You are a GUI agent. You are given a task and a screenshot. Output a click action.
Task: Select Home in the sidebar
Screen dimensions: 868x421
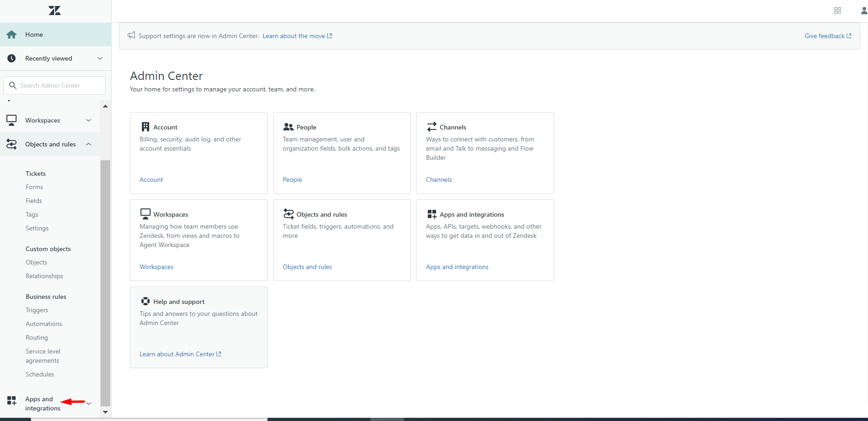tap(56, 34)
